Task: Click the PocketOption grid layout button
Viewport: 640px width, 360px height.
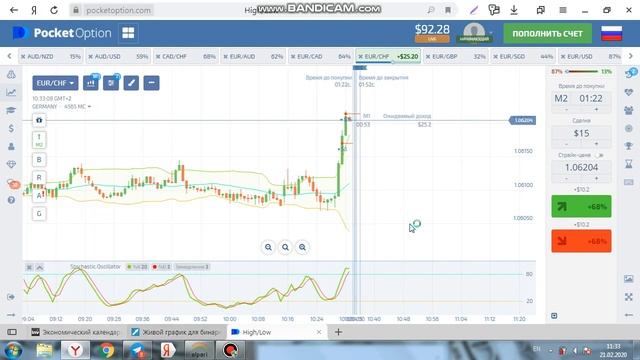Action: coord(128,33)
